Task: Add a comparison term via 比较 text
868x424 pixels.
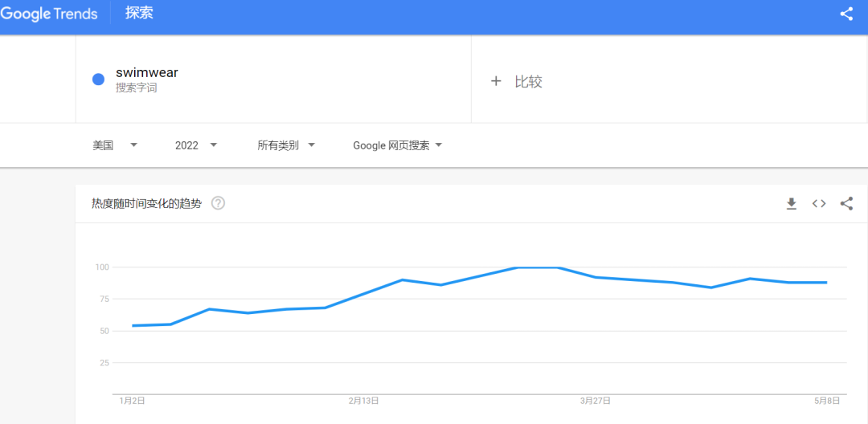Action: 528,81
